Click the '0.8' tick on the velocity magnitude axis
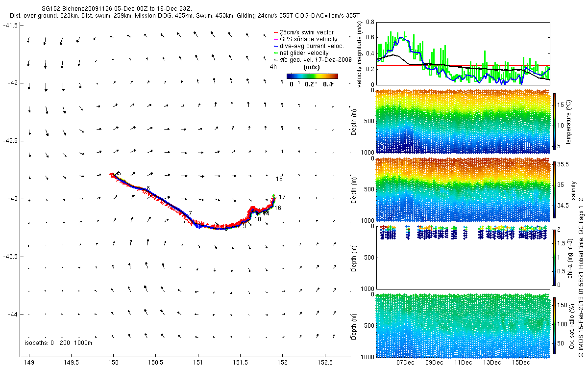Viewport: 588px width, 368px height. tap(370, 22)
